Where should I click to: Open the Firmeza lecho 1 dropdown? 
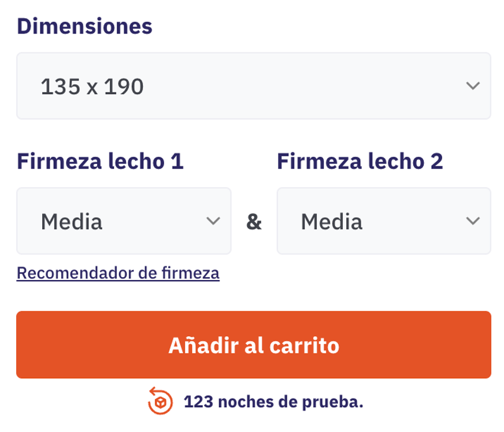(124, 221)
